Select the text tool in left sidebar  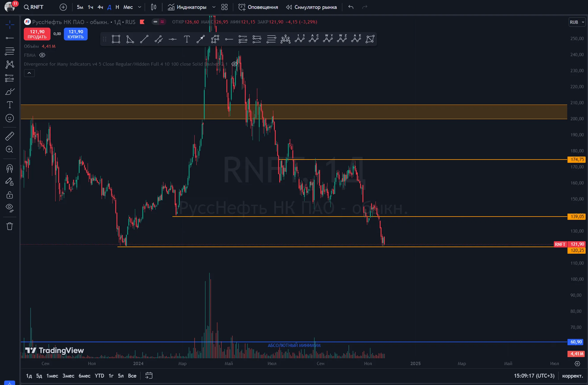pos(10,105)
